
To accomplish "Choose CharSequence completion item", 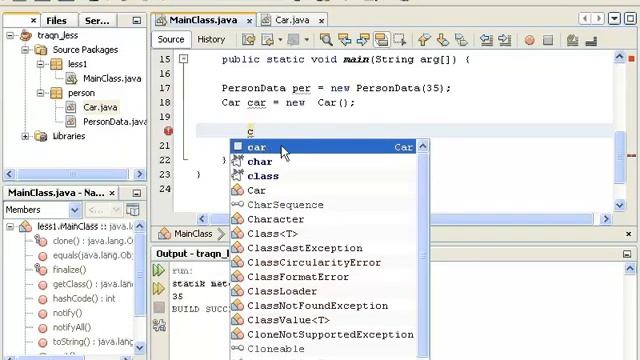I will [x=322, y=204].
